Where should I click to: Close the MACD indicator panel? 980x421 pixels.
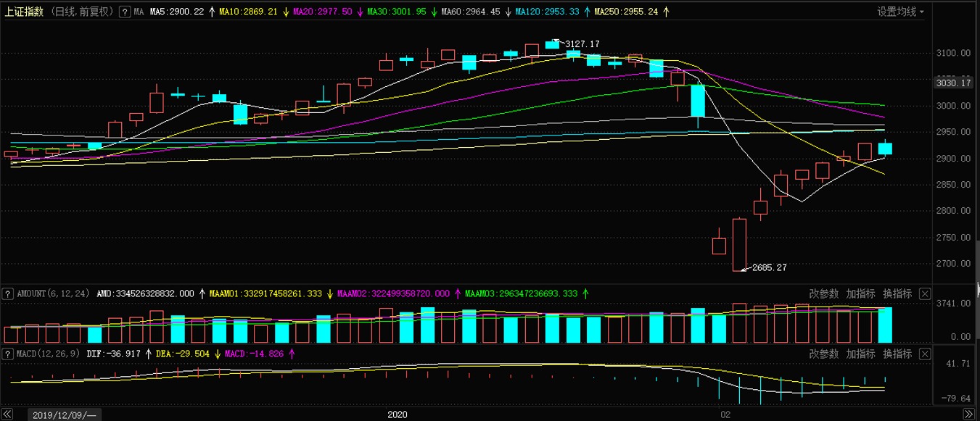[924, 354]
